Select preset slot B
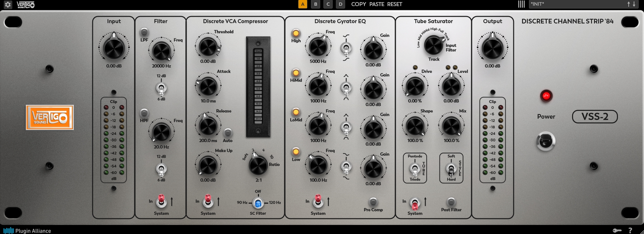Screen dimensions: 644x234 click(x=316, y=4)
